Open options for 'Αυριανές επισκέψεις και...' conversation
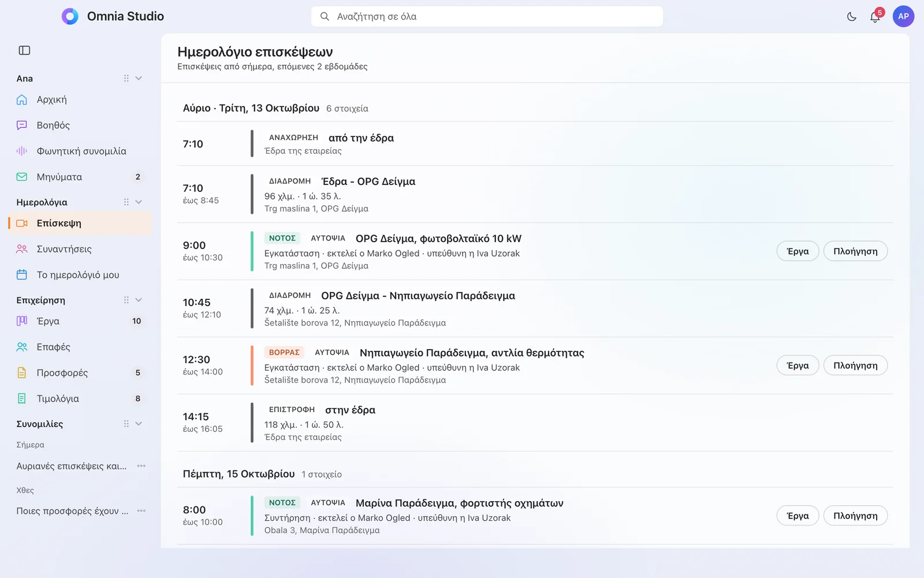The image size is (924, 578). point(141,466)
